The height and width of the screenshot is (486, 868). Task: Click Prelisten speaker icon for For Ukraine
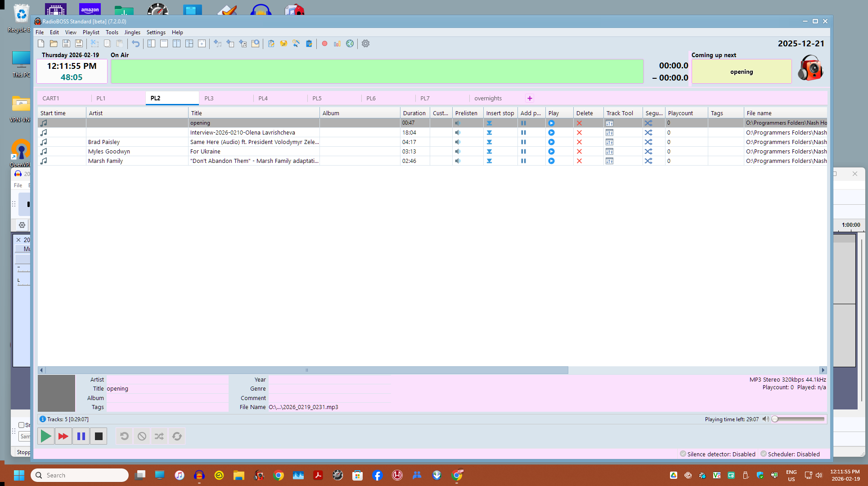coord(458,152)
